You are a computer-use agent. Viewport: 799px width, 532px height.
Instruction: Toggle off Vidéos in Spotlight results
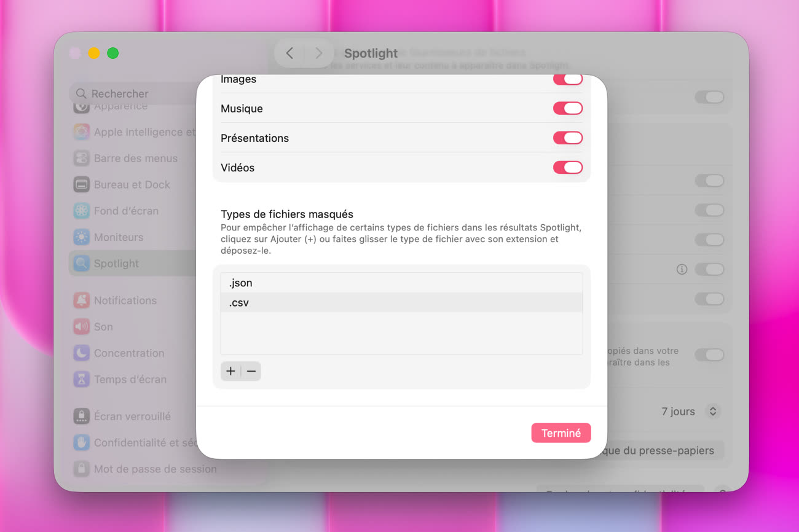[567, 168]
